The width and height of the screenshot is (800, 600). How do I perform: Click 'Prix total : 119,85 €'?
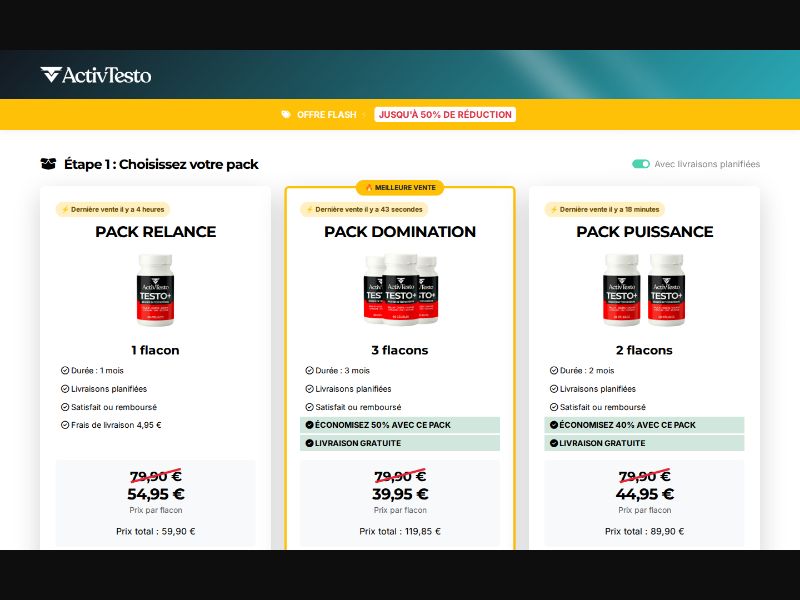click(x=400, y=531)
